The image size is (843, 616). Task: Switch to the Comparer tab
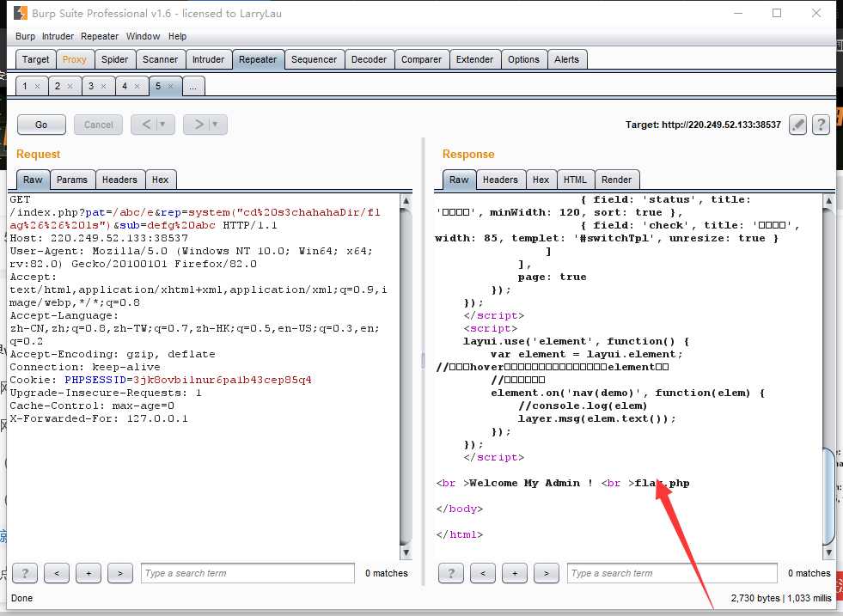(421, 59)
